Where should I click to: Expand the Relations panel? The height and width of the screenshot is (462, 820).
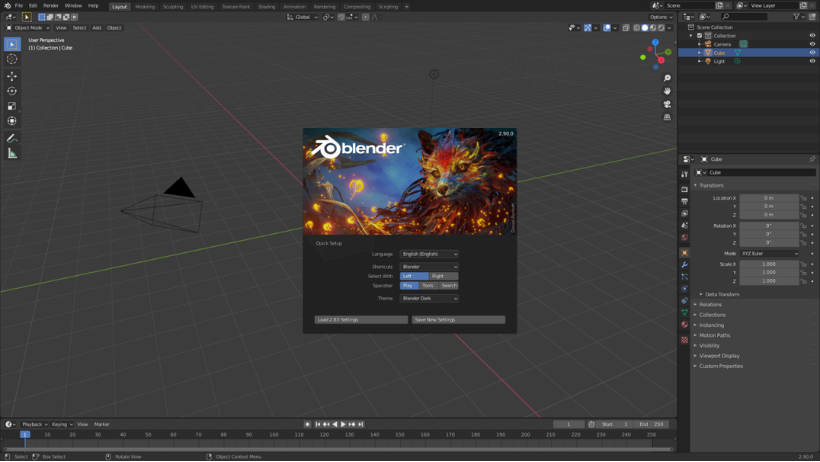pyautogui.click(x=710, y=305)
